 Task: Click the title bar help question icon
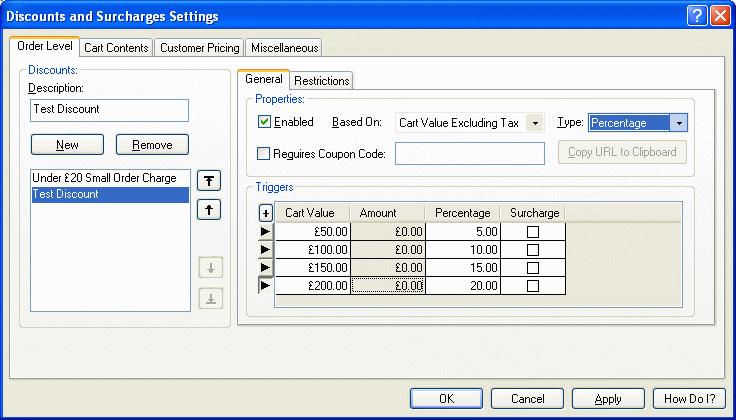(697, 15)
